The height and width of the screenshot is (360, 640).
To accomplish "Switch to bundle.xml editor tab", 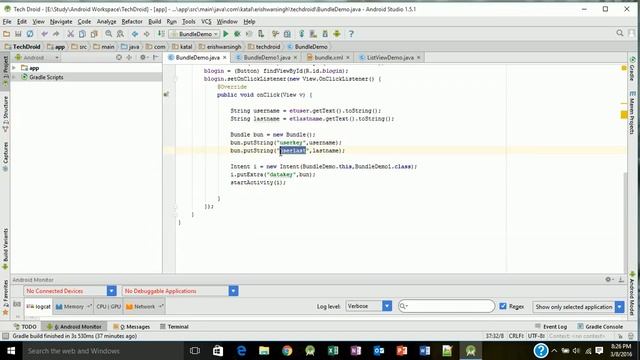I will [x=329, y=58].
